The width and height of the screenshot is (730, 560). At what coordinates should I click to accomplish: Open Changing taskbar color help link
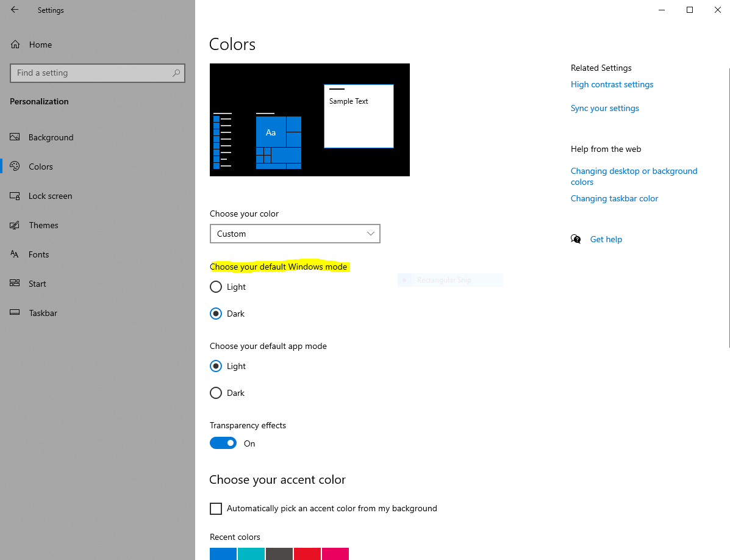[614, 198]
